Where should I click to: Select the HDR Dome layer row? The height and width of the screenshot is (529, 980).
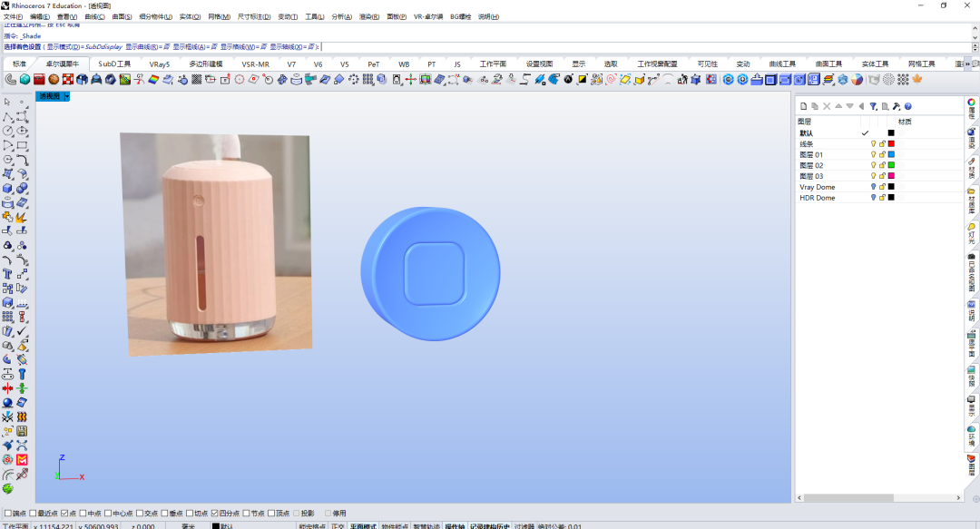click(881, 198)
